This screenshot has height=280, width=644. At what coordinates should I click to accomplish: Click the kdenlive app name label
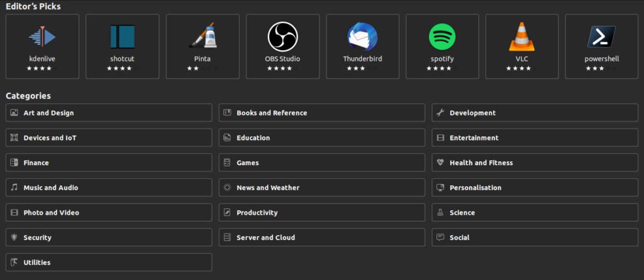[x=42, y=58]
